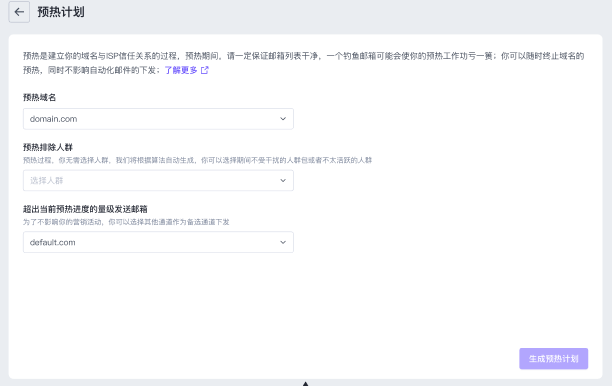The image size is (612, 386).
Task: Open the default.com dropdown
Action: (158, 242)
